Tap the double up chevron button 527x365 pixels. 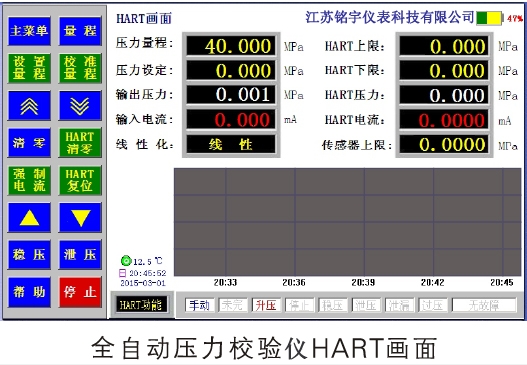[30, 106]
